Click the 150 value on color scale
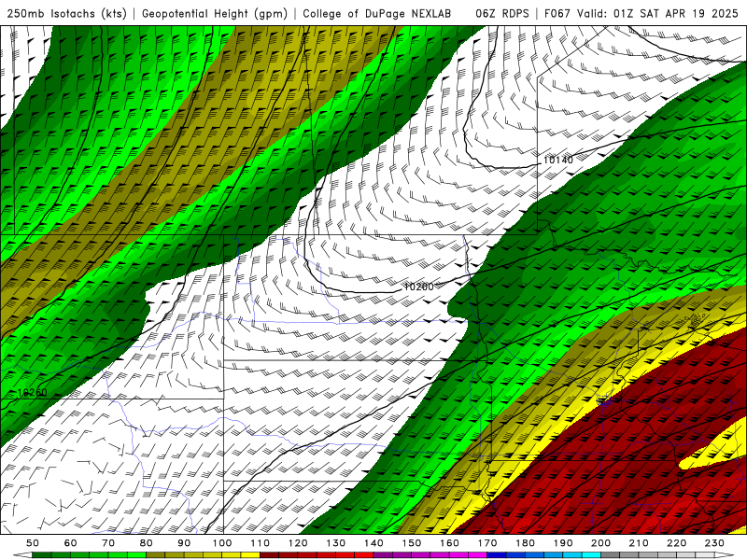Viewport: 747px width, 560px height. [412, 543]
